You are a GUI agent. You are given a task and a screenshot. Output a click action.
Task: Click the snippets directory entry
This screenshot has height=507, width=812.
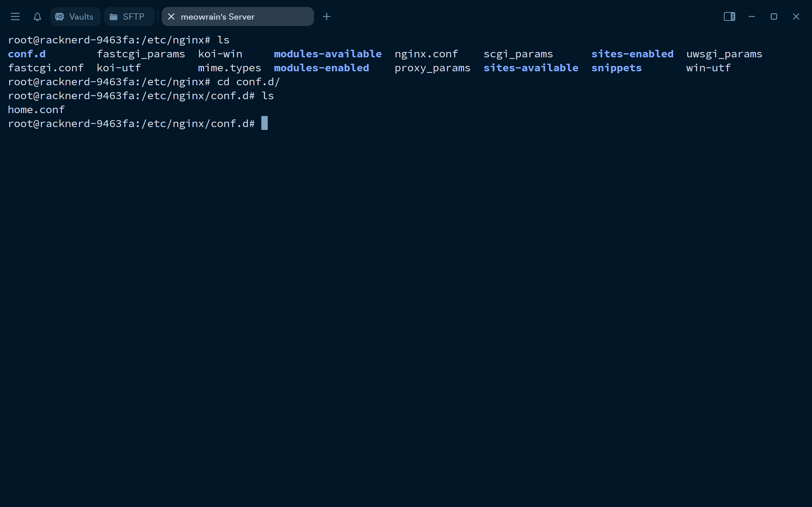coord(616,68)
